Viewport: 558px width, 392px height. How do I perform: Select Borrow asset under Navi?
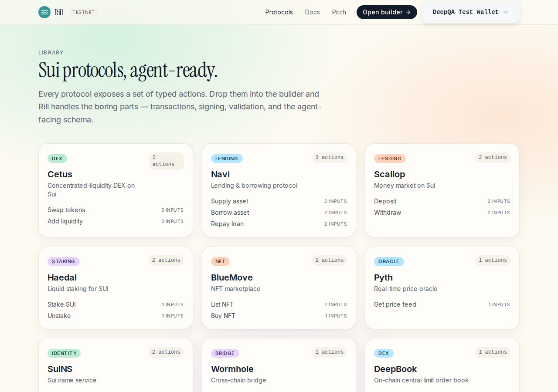(x=279, y=213)
